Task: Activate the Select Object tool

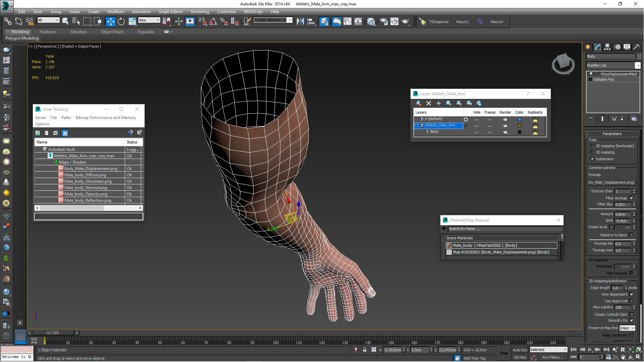Action: pyautogui.click(x=65, y=21)
